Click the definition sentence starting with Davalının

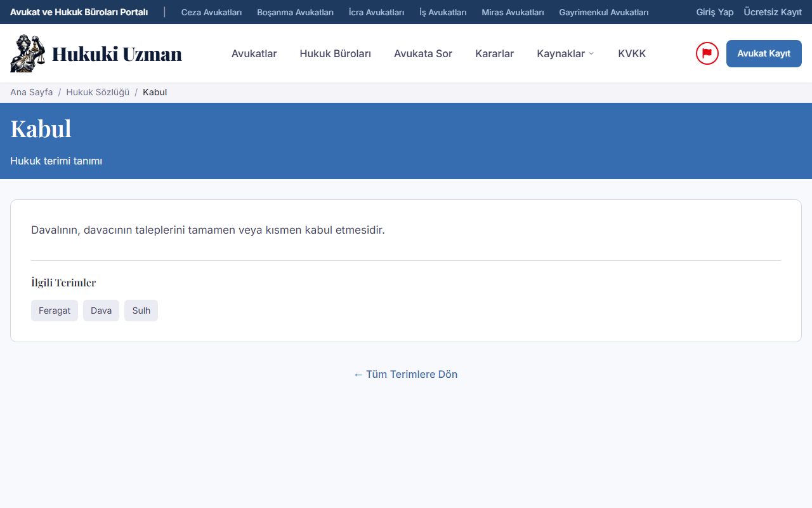(x=208, y=230)
